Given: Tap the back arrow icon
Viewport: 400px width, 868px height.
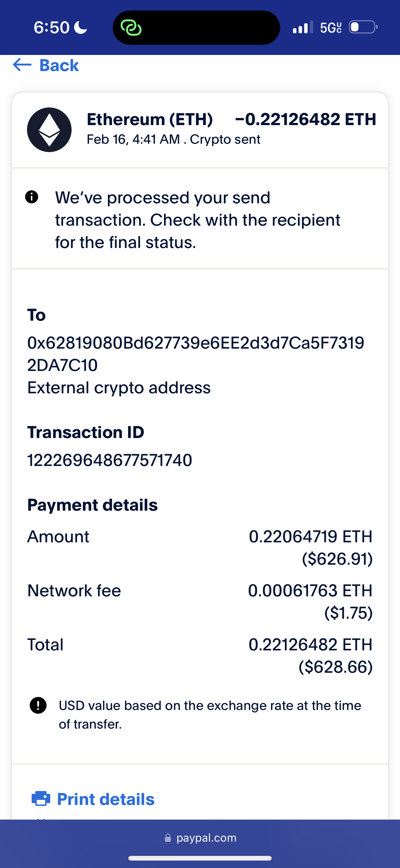Looking at the screenshot, I should (22, 65).
